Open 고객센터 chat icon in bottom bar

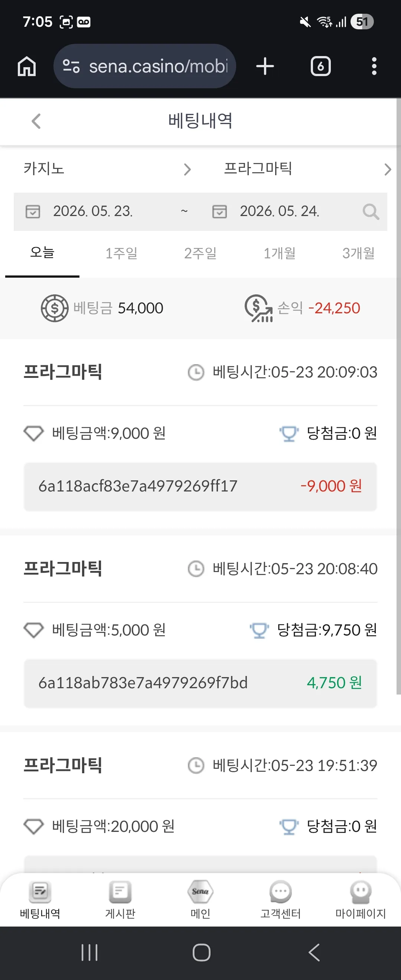[280, 899]
